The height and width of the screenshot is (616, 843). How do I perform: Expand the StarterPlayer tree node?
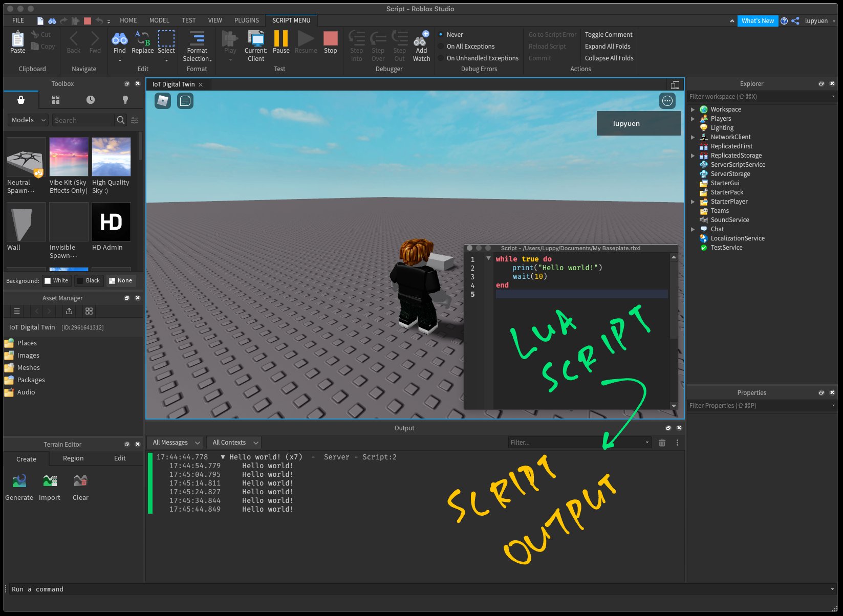tap(693, 202)
